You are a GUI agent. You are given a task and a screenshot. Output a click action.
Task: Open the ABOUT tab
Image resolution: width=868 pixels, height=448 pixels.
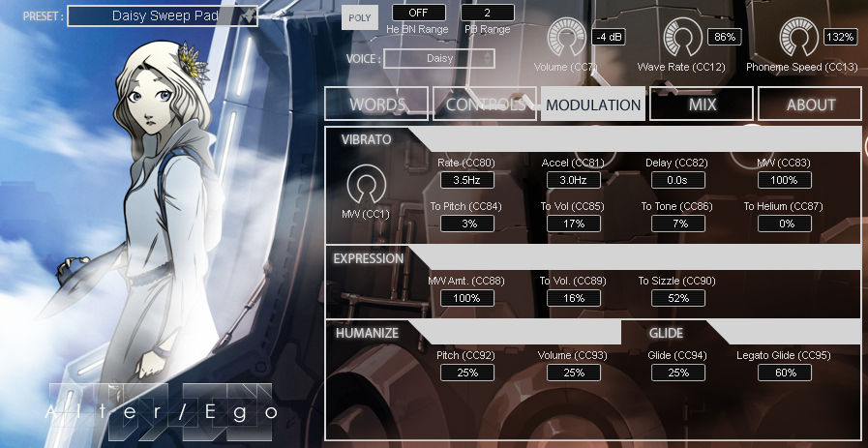pos(810,104)
